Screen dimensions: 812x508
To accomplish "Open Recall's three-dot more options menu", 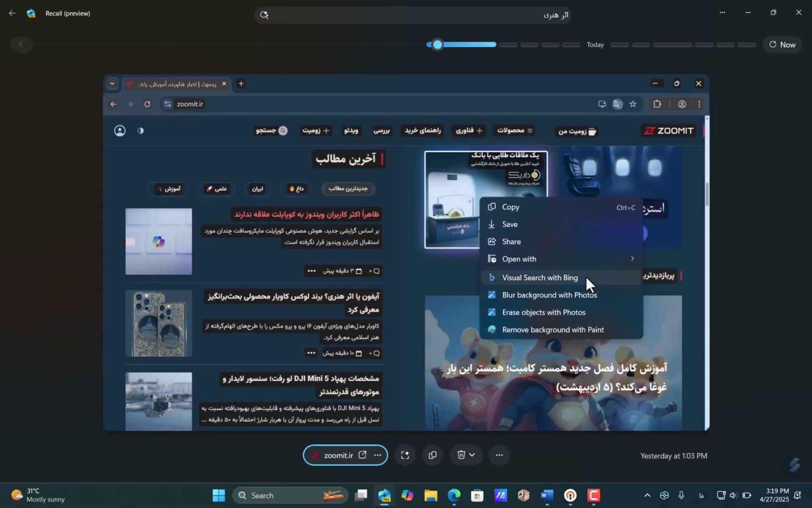I will (722, 13).
